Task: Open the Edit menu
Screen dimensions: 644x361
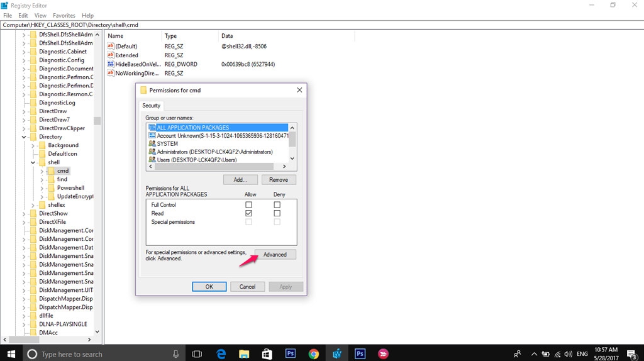Action: click(23, 15)
